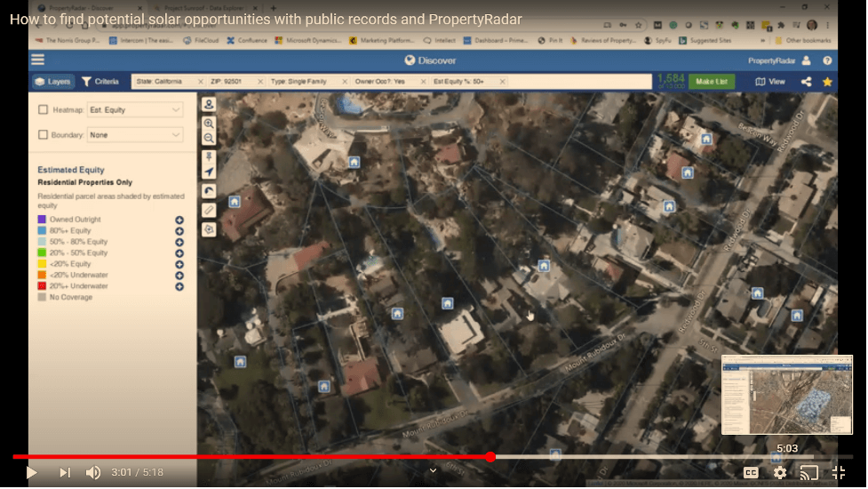
Task: Click the PropertyRadar account name
Action: 771,61
